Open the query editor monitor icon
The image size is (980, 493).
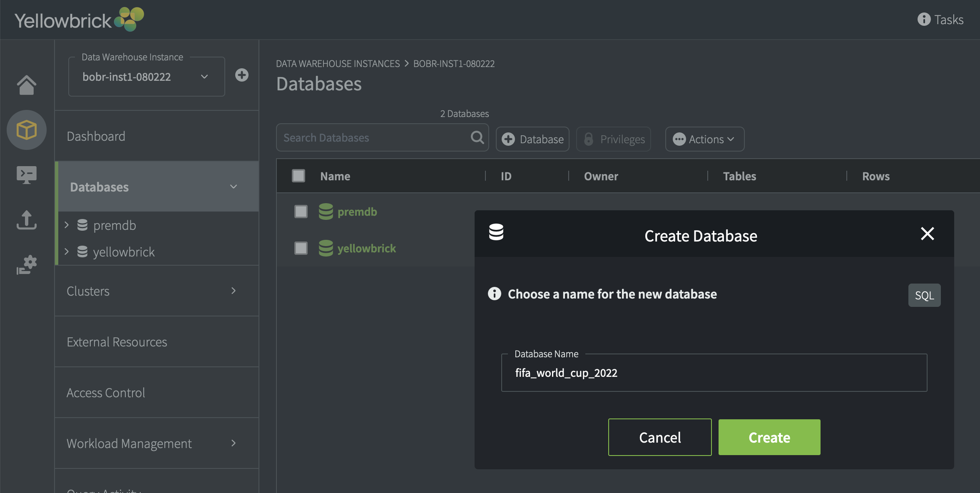coord(27,175)
